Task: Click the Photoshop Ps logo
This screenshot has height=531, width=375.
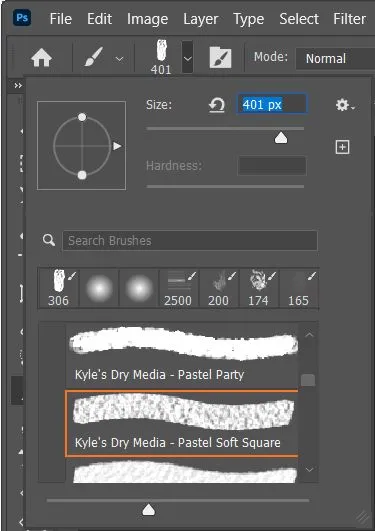Action: [x=22, y=18]
